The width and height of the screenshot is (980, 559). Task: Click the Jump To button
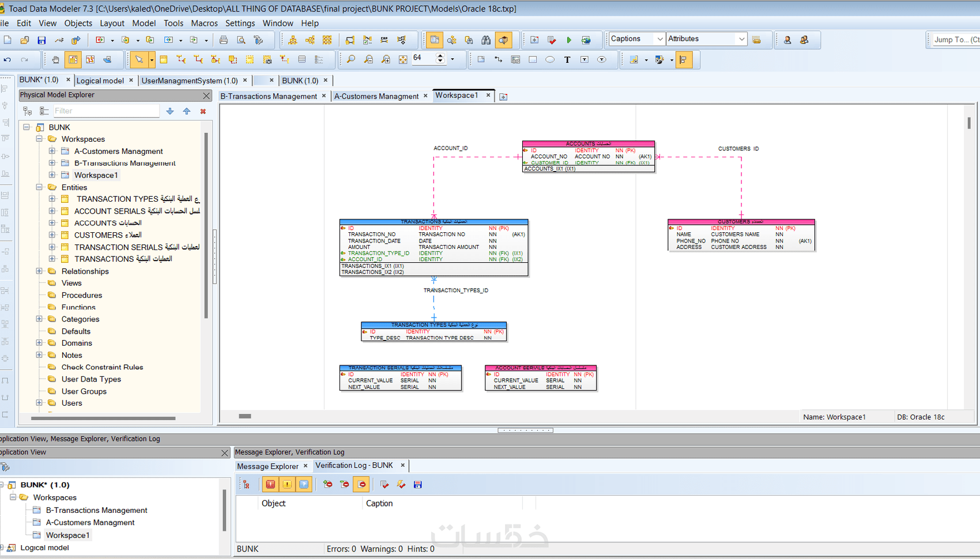click(x=953, y=40)
